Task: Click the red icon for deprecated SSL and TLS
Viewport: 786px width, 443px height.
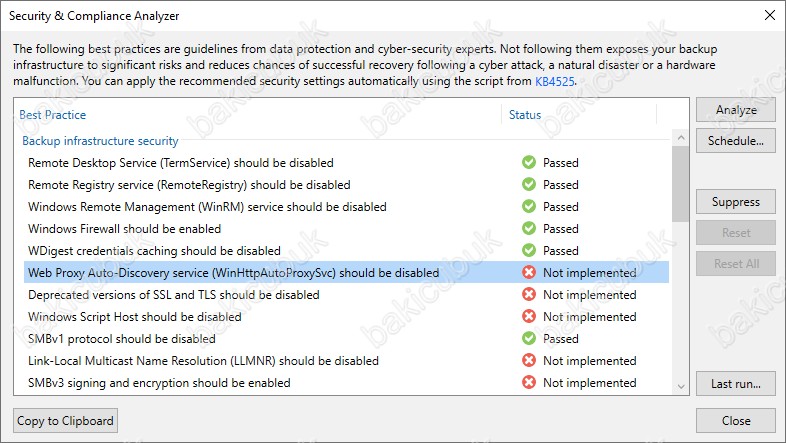Action: [528, 295]
